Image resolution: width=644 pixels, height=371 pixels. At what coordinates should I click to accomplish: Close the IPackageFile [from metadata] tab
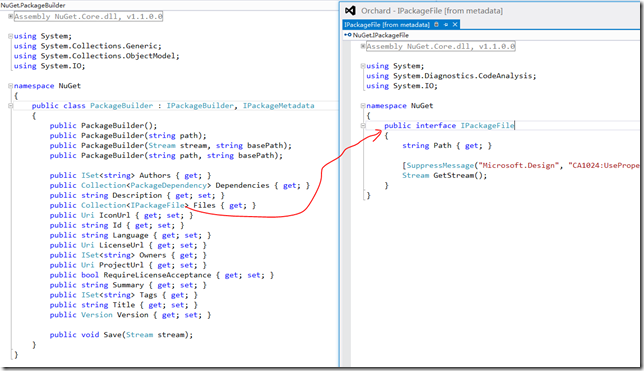click(455, 25)
